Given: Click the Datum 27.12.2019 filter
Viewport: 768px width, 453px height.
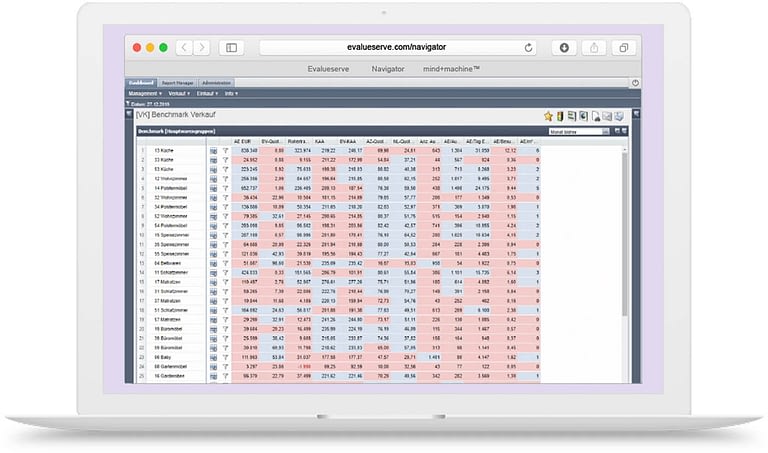Looking at the screenshot, I should (x=148, y=104).
